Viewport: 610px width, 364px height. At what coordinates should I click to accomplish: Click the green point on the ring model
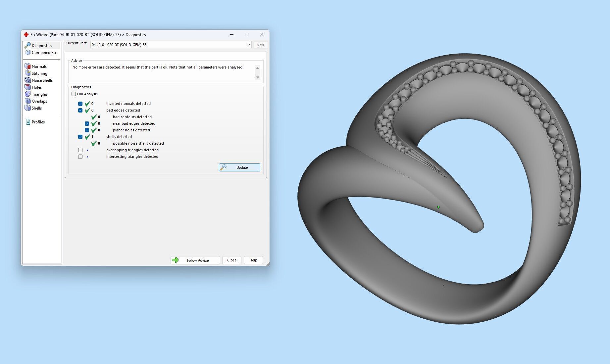pos(438,207)
